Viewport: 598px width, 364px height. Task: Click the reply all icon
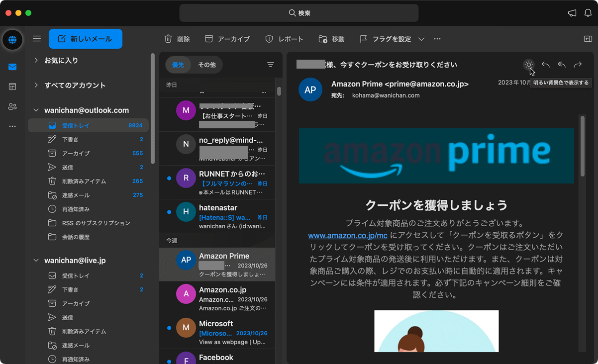click(x=562, y=65)
